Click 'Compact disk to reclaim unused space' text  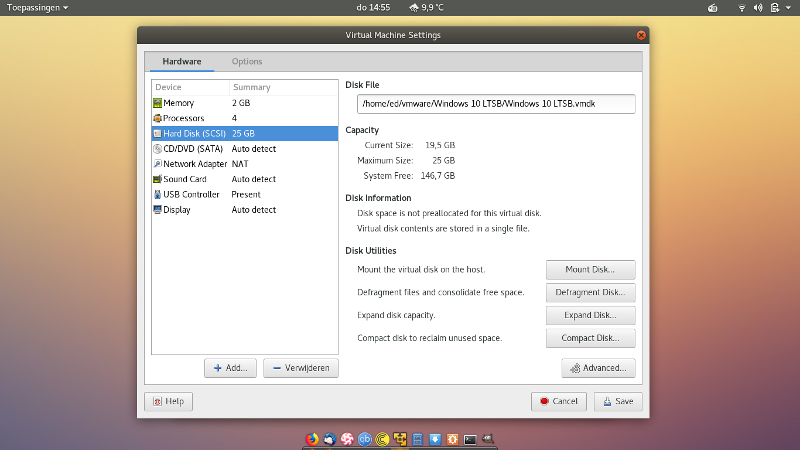click(430, 338)
